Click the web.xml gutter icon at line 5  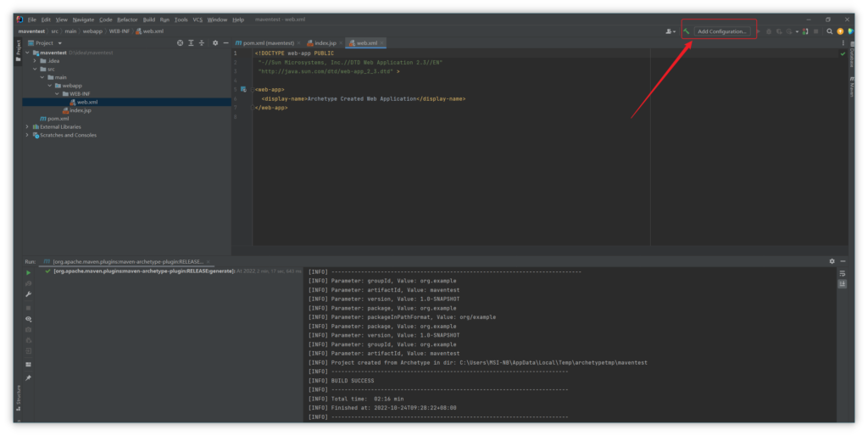[243, 89]
